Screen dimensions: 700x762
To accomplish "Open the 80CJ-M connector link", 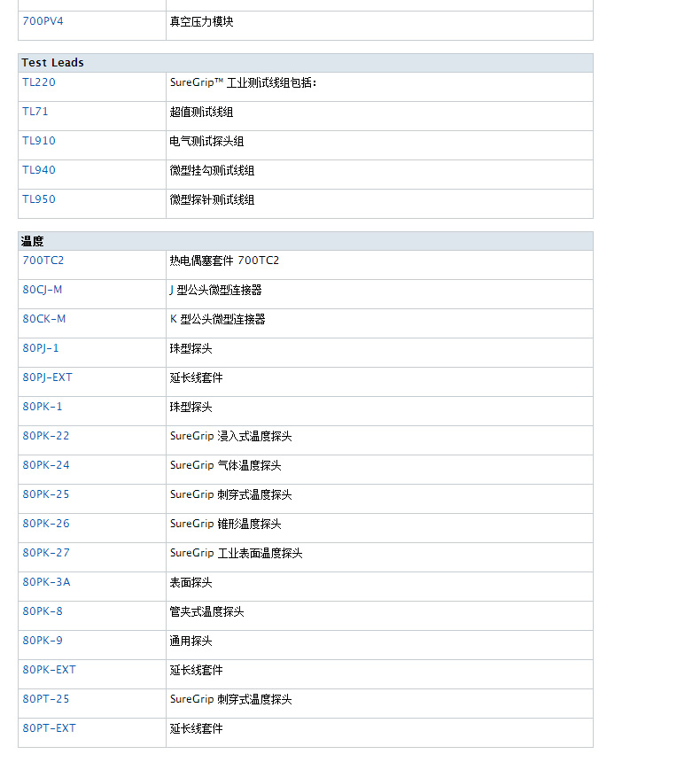I will pos(43,290).
